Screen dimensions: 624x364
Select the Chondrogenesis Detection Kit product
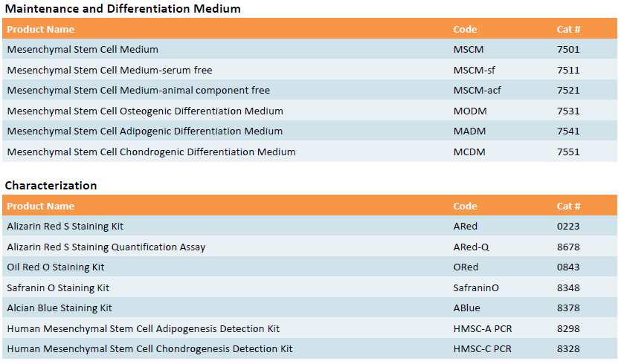click(149, 349)
